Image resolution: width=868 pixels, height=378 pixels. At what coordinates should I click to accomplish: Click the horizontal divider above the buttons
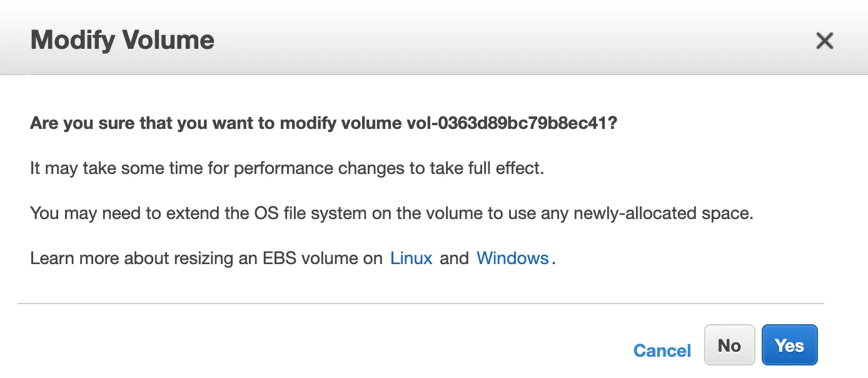click(x=420, y=304)
